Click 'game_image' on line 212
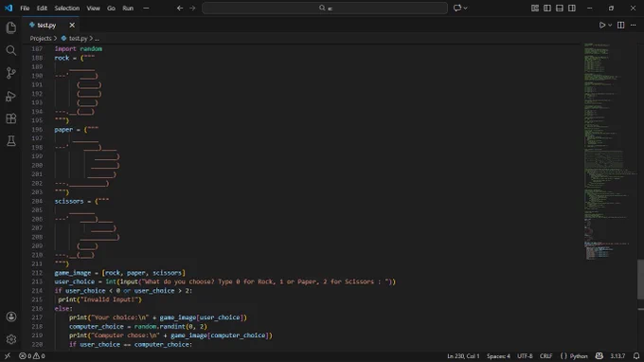The height and width of the screenshot is (362, 644). [x=73, y=273]
